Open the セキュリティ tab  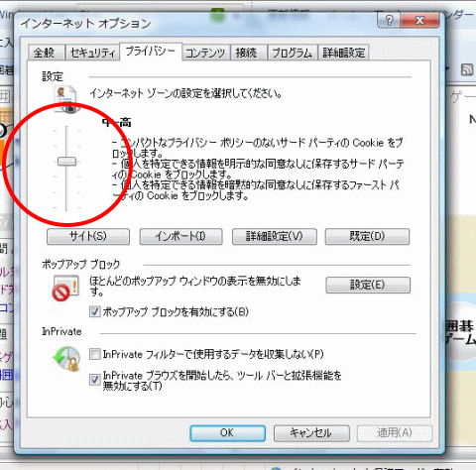pyautogui.click(x=92, y=53)
